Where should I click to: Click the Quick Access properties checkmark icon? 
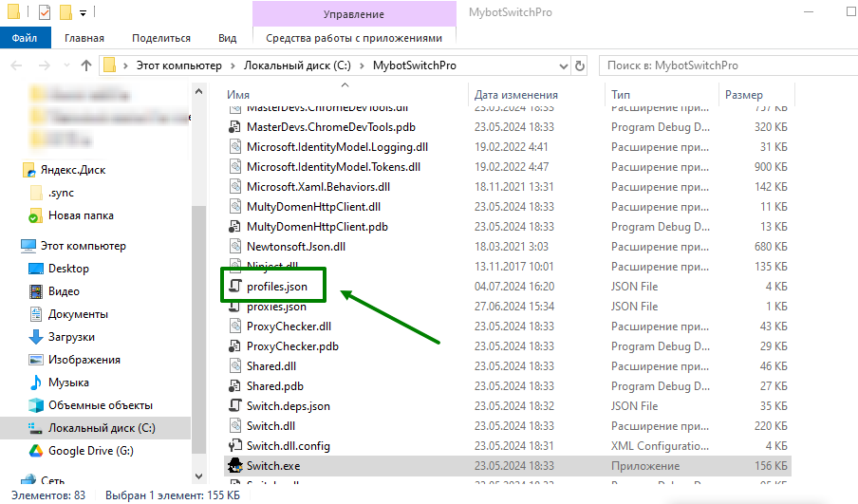tap(45, 11)
